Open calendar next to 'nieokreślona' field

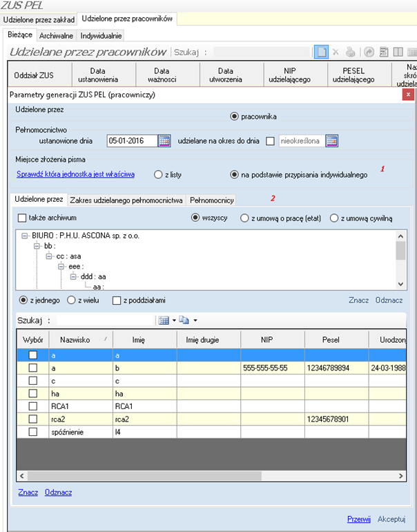[x=331, y=141]
